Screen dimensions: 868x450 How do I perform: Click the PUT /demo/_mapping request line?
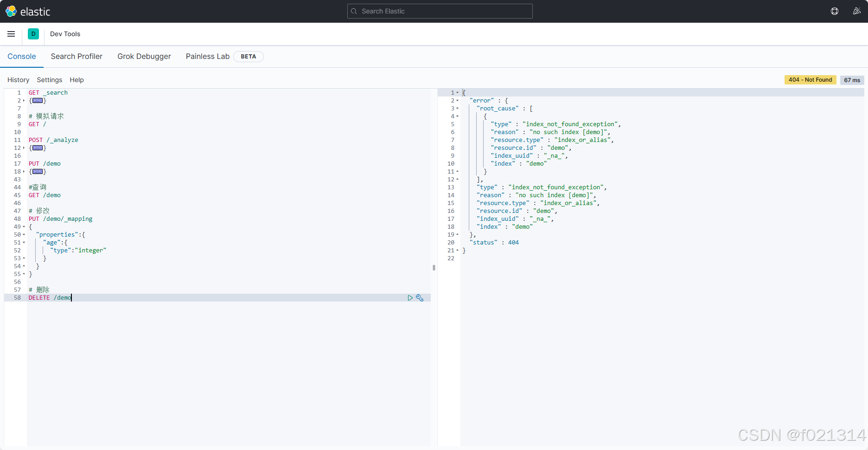click(61, 219)
